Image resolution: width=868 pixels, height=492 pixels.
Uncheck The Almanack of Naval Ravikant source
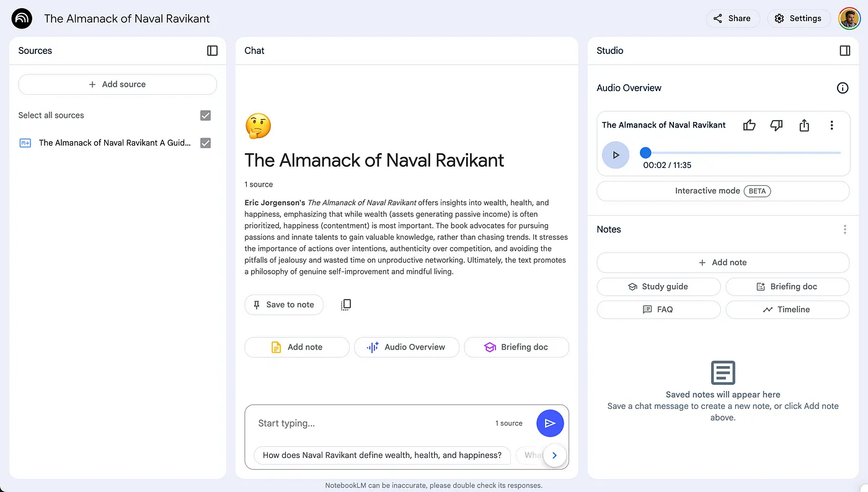(x=206, y=143)
